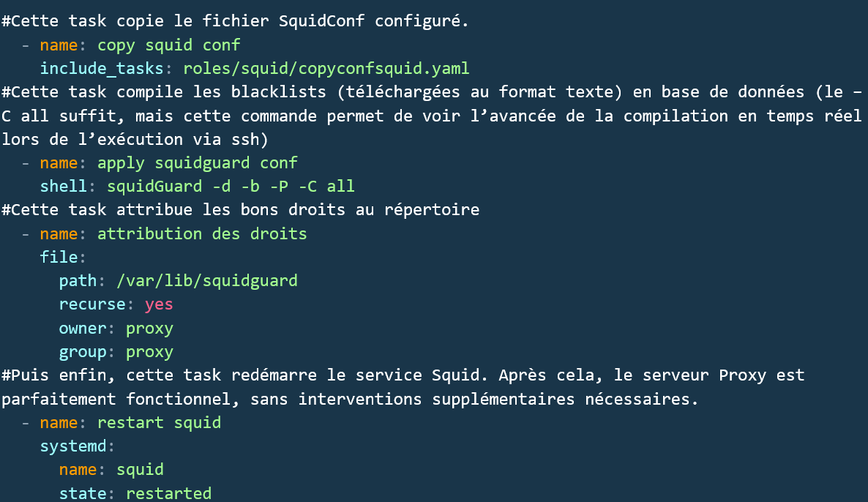Click the owner key
The height and width of the screenshot is (502, 868).
tap(82, 328)
